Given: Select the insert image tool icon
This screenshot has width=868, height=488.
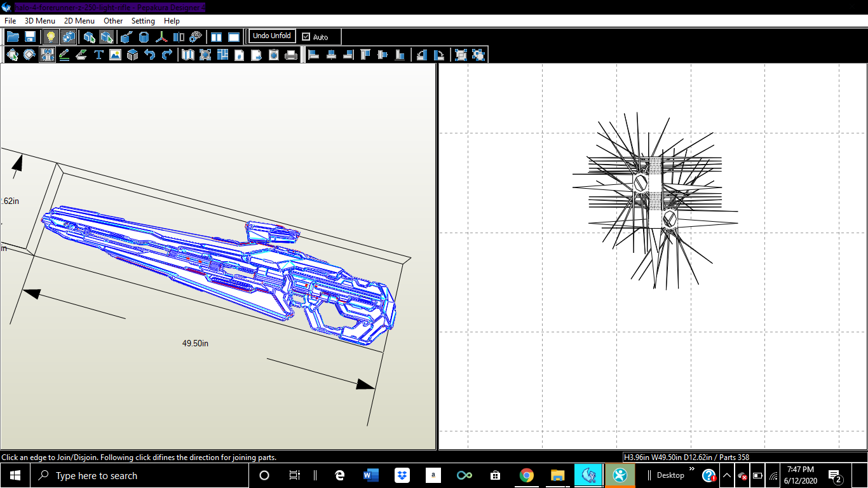Looking at the screenshot, I should (115, 55).
